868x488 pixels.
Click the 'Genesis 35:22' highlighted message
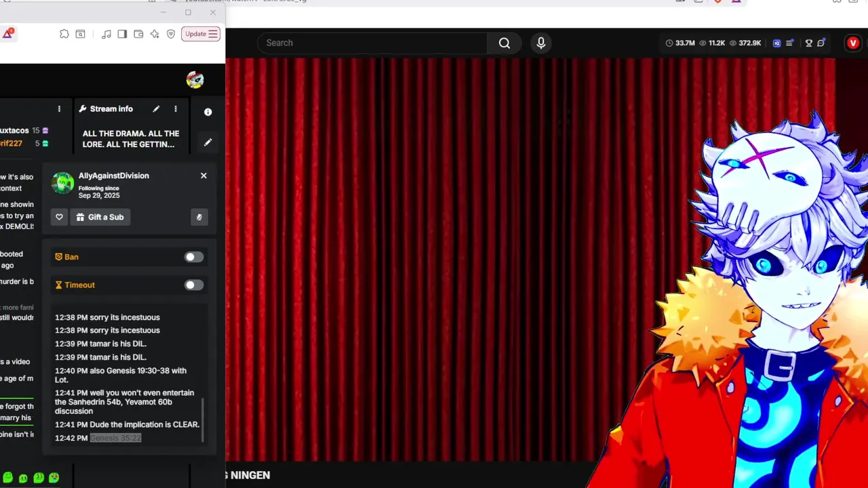point(116,438)
